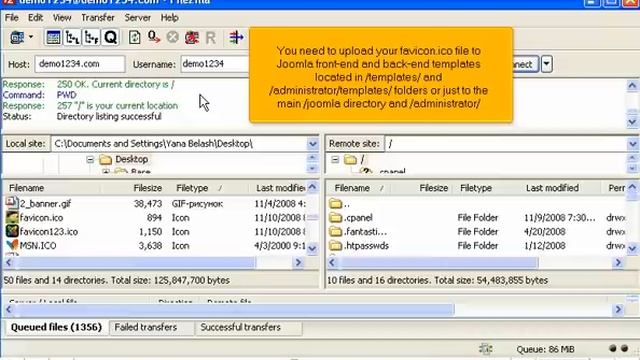Cancel current operation icon

click(173, 38)
